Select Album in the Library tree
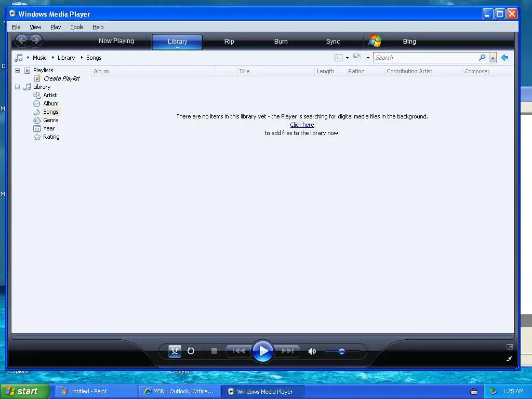Image resolution: width=532 pixels, height=399 pixels. (x=51, y=103)
